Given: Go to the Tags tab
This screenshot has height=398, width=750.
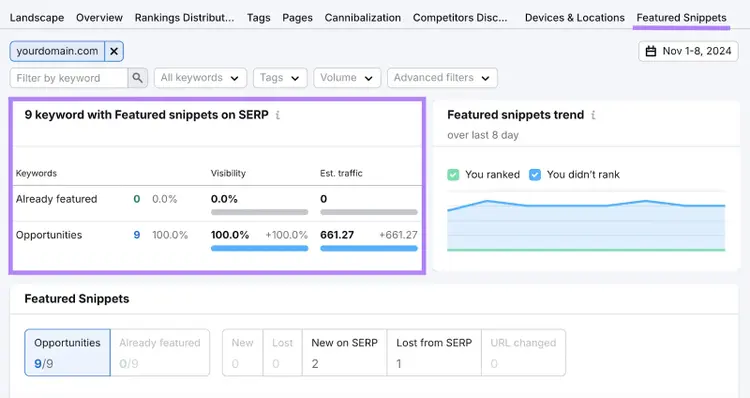Looking at the screenshot, I should (x=258, y=18).
